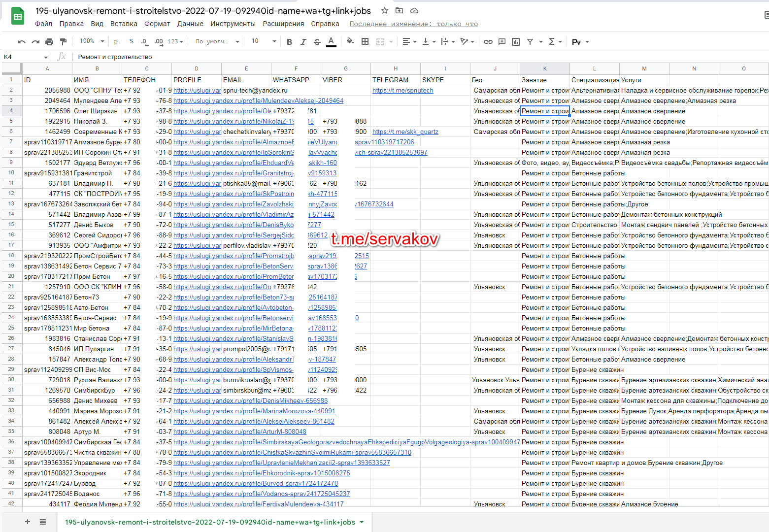Open the Формат menu
The height and width of the screenshot is (532, 769).
(x=157, y=24)
